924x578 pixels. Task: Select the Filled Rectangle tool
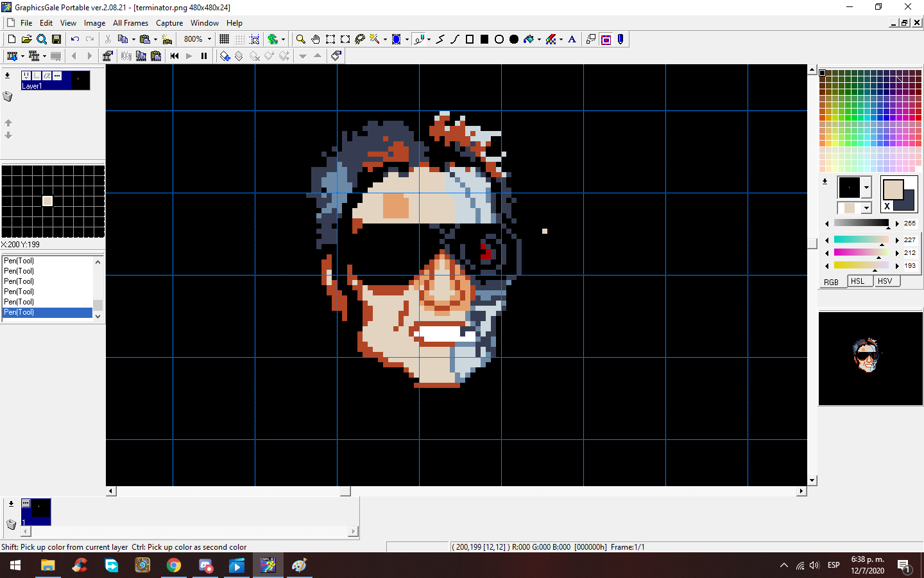484,39
